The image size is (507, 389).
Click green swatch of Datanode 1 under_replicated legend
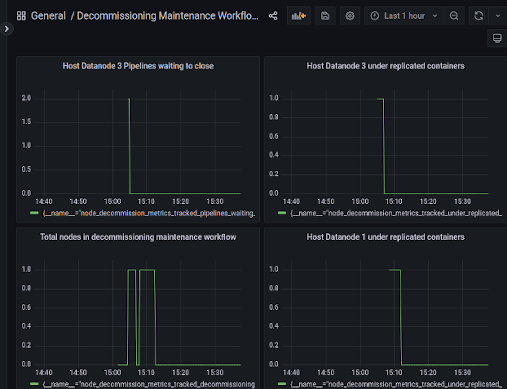coord(282,384)
